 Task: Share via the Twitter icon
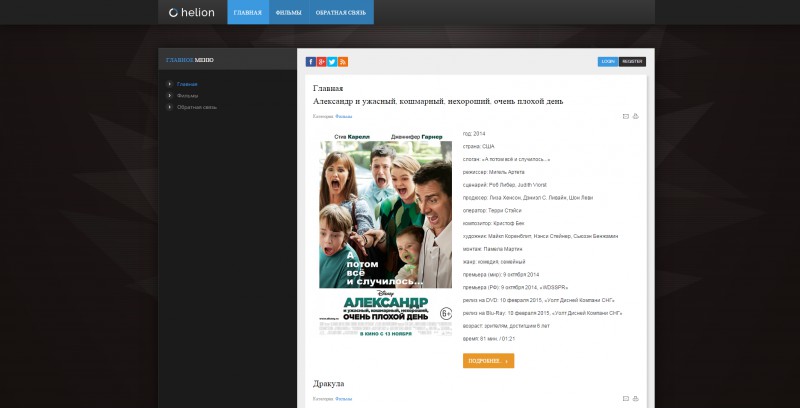(x=332, y=62)
